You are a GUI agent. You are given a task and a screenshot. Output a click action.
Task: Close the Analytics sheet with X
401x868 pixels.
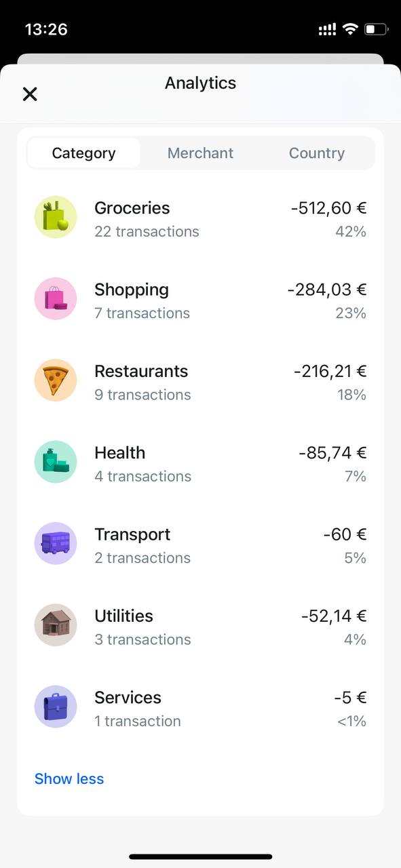(x=30, y=94)
